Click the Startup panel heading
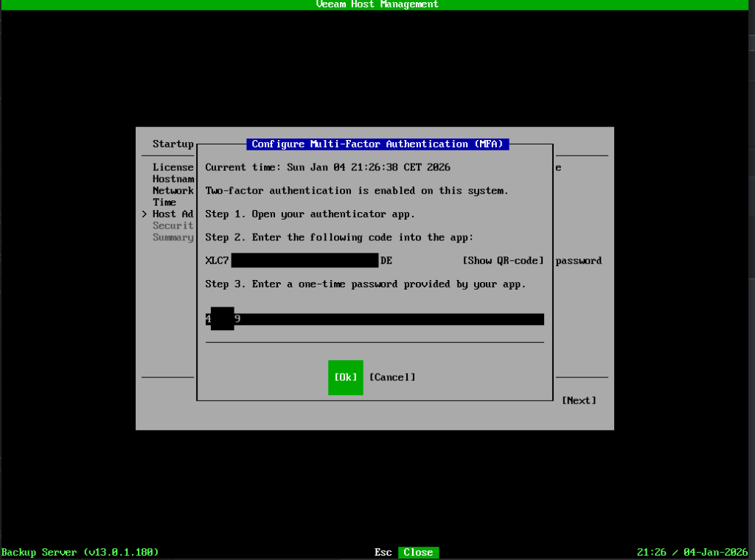Image resolution: width=755 pixels, height=560 pixels. (x=173, y=144)
